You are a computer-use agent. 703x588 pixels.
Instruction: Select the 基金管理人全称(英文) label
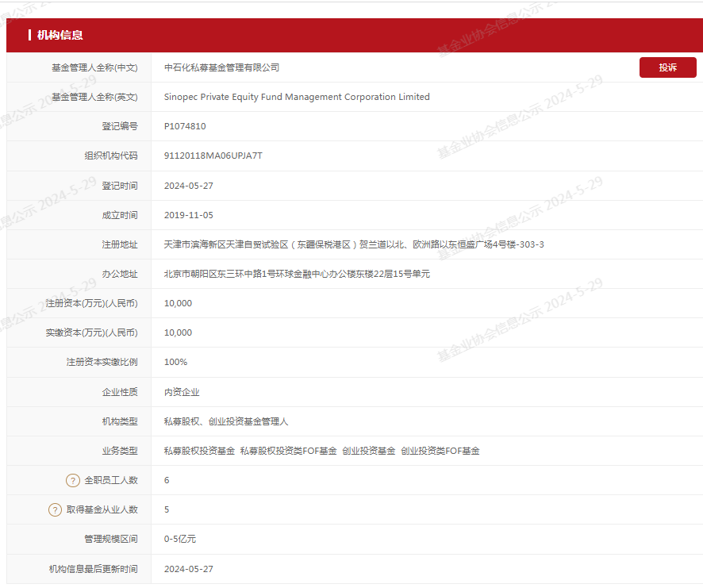click(x=94, y=97)
